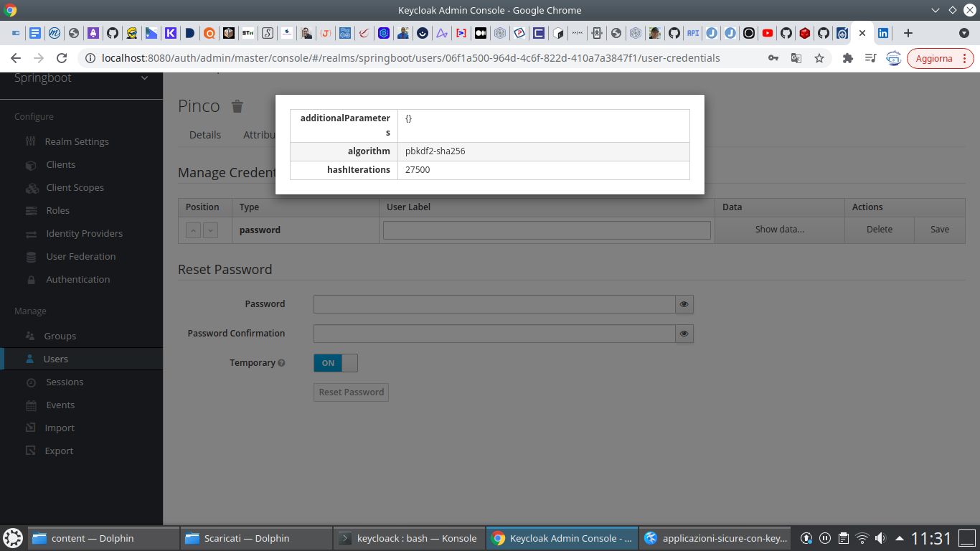Switch to content — Dolphin window
Viewport: 980px width, 551px height.
104,538
